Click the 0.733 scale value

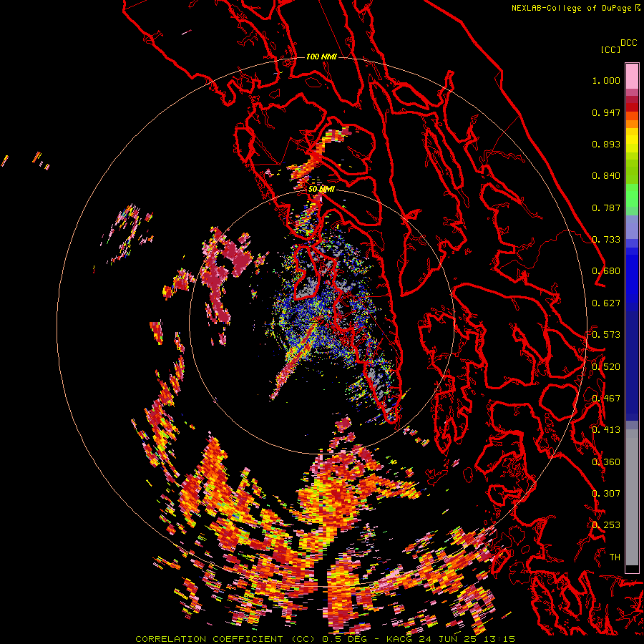click(x=606, y=240)
